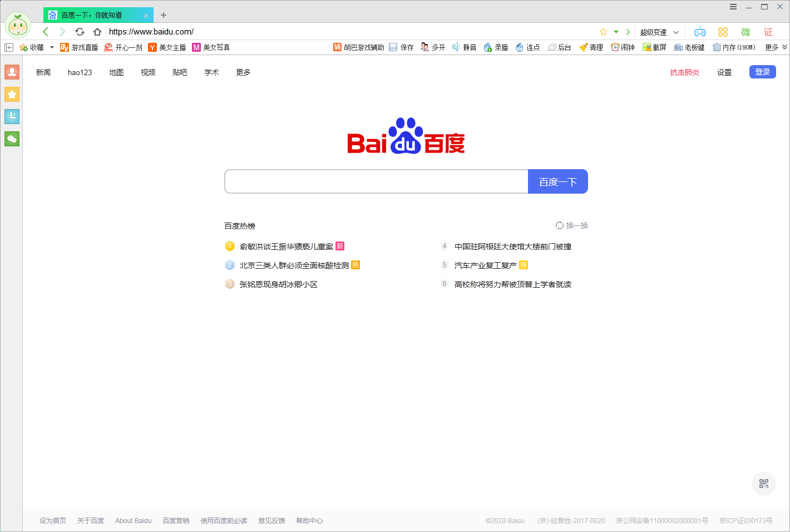790x532 pixels.
Task: Open the 超级变速 speed dropdown
Action: pos(659,32)
